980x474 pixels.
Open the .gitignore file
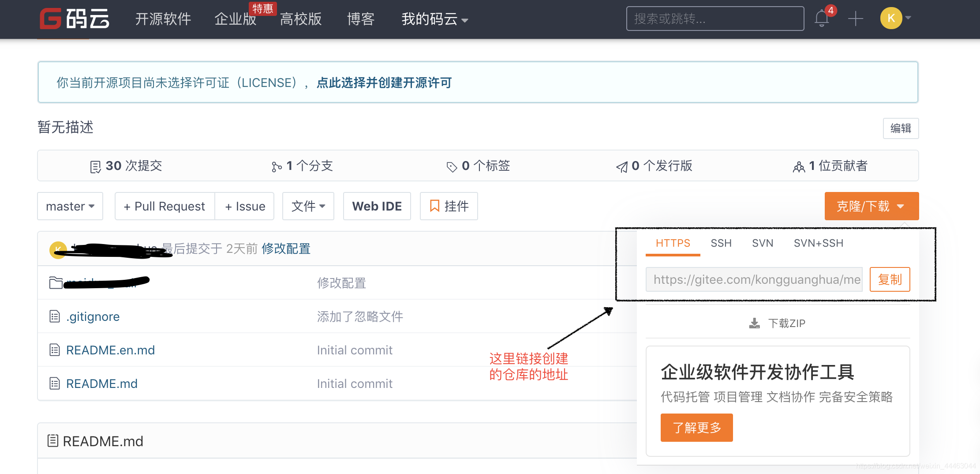[93, 316]
